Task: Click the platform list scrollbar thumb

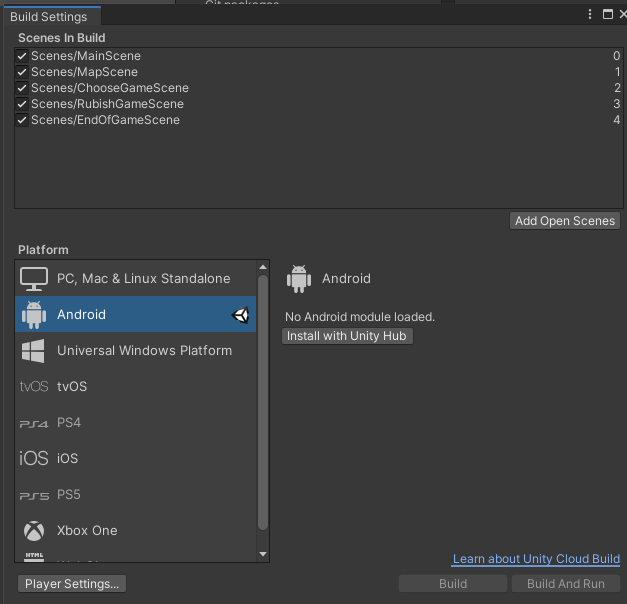Action: [263, 402]
